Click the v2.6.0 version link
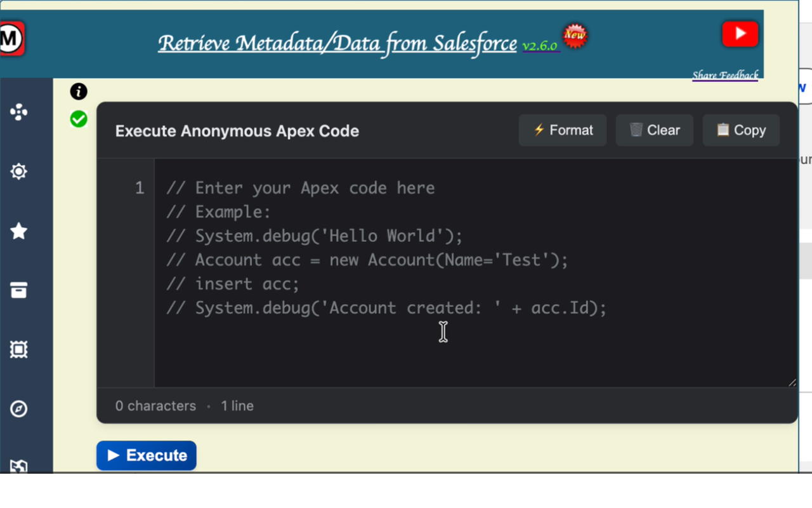812x508 pixels. coord(540,46)
